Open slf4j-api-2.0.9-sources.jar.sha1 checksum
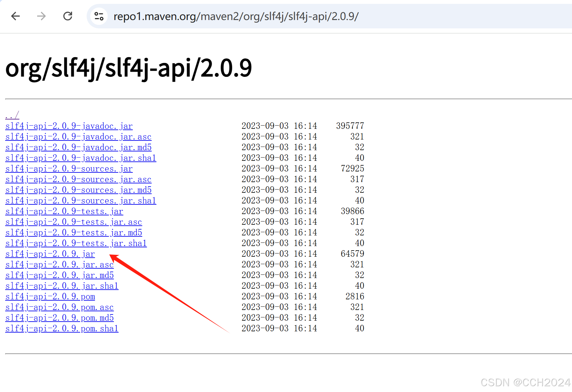This screenshot has width=572, height=392. click(x=81, y=201)
